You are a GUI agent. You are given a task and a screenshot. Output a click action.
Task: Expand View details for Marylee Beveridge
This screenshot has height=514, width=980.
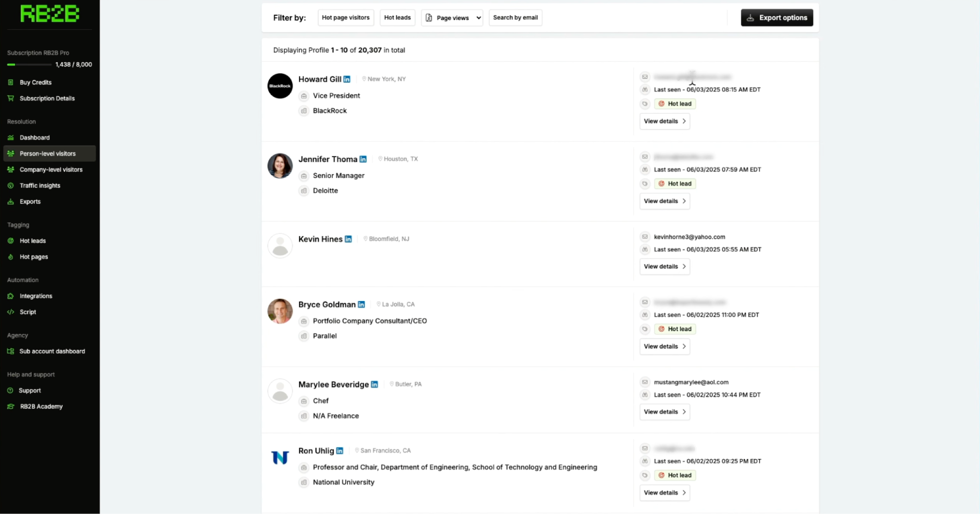[665, 412]
